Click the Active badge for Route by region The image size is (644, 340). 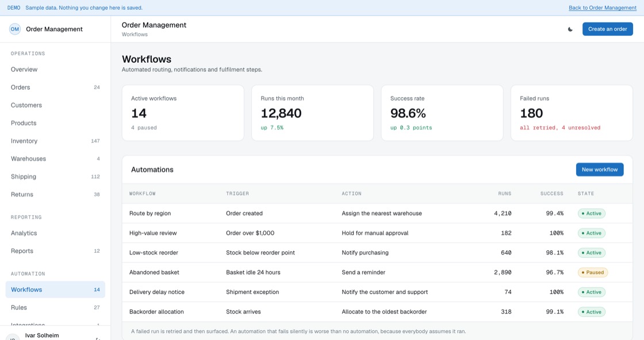592,213
